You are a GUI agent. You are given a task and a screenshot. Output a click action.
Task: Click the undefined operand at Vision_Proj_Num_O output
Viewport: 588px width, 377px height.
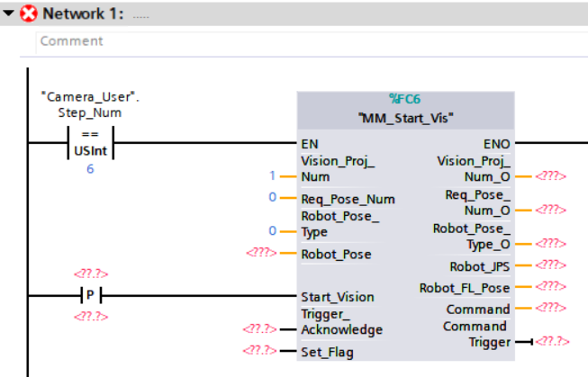550,176
